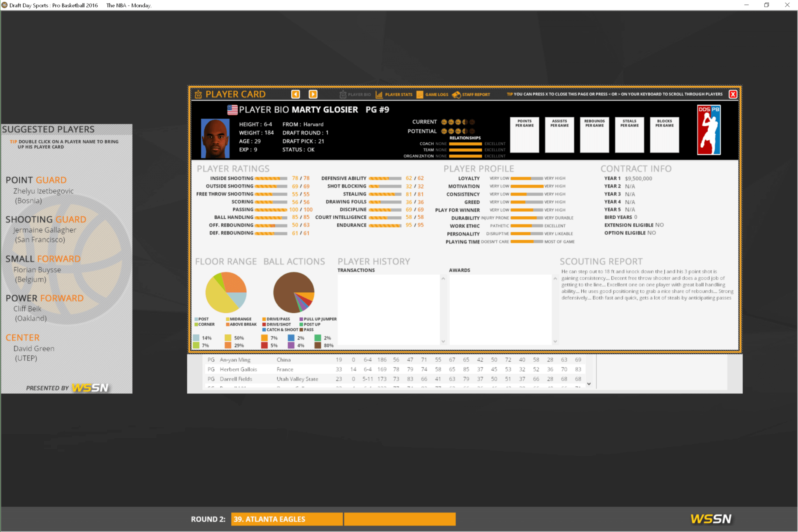Go to previous player with left arrow
Screen dimensions: 798x532
[296, 94]
